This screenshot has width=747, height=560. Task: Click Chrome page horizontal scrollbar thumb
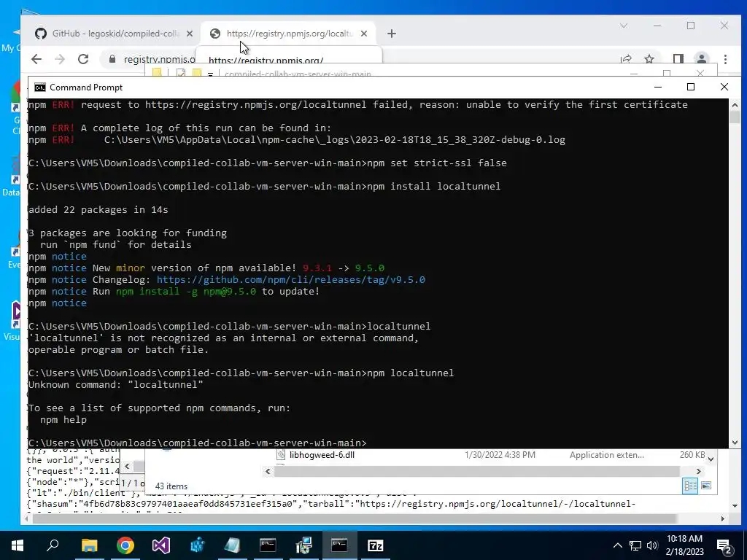coord(355,518)
